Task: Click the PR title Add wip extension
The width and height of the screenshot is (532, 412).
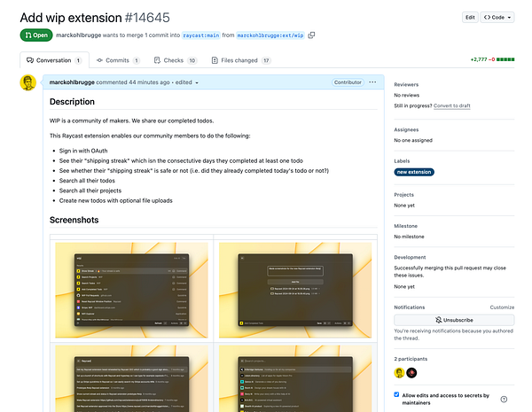Action: pos(71,18)
